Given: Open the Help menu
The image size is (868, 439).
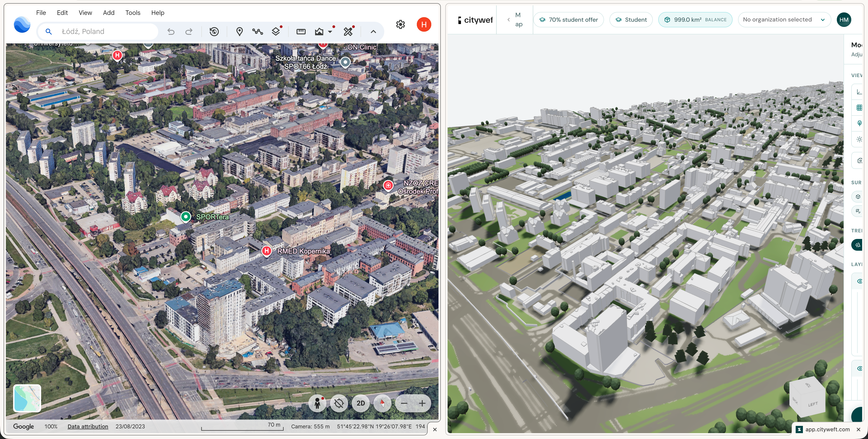Looking at the screenshot, I should [158, 12].
